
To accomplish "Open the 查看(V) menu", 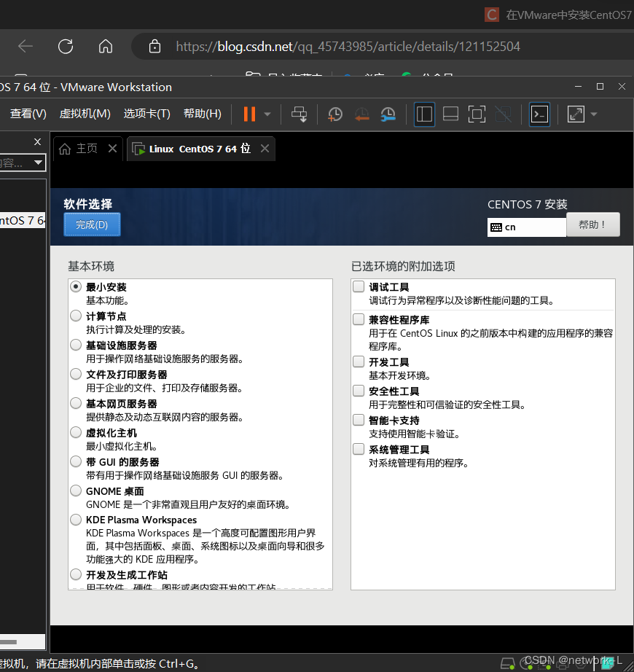I will 28,114.
